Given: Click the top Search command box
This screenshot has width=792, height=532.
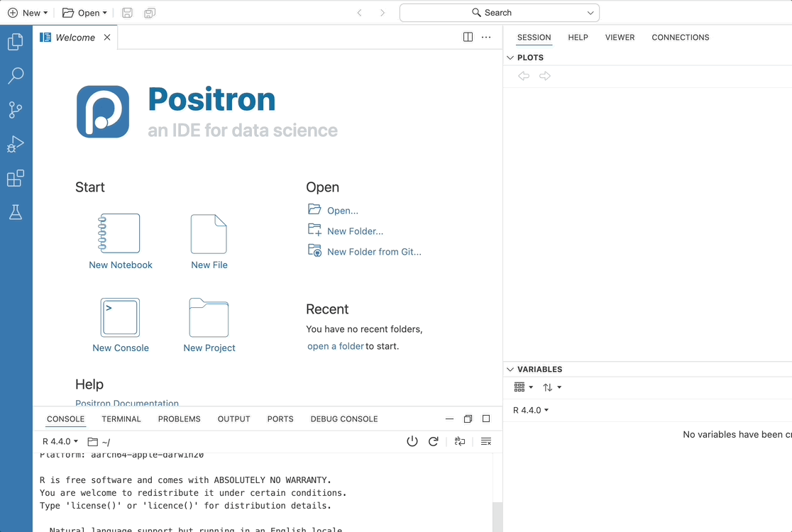Looking at the screenshot, I should 499,13.
